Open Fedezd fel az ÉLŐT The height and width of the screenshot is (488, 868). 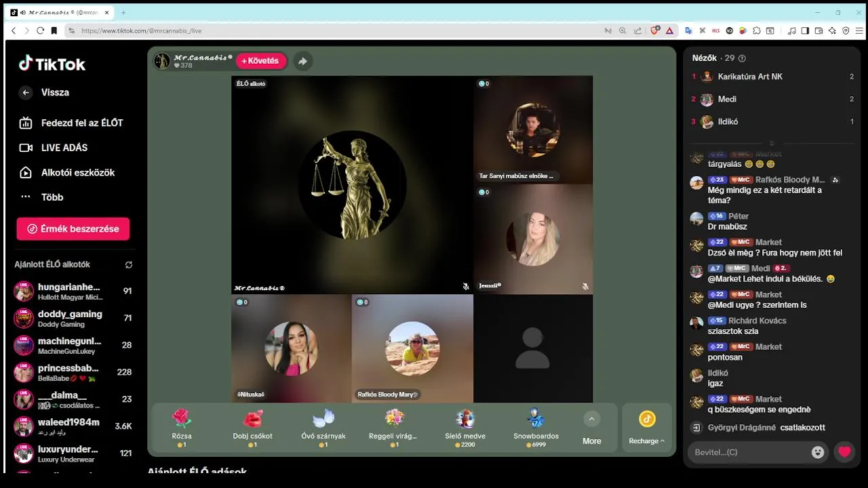pyautogui.click(x=73, y=123)
